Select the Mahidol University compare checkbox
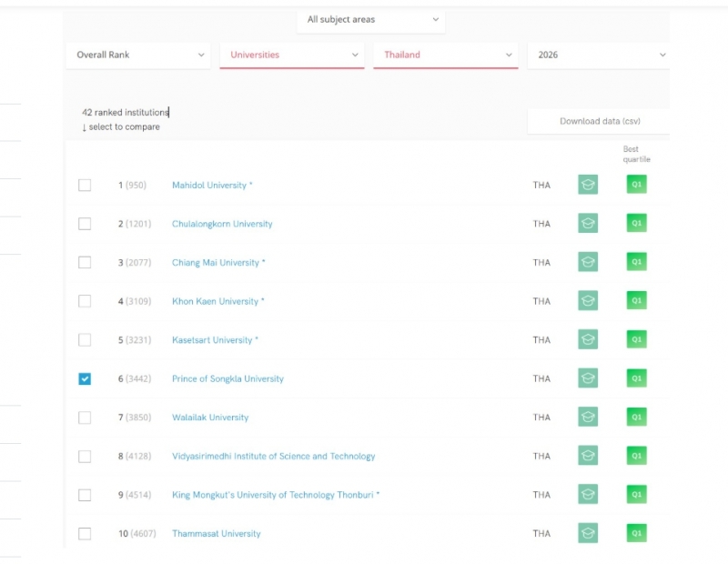Image resolution: width=728 pixels, height=564 pixels. coord(85,185)
